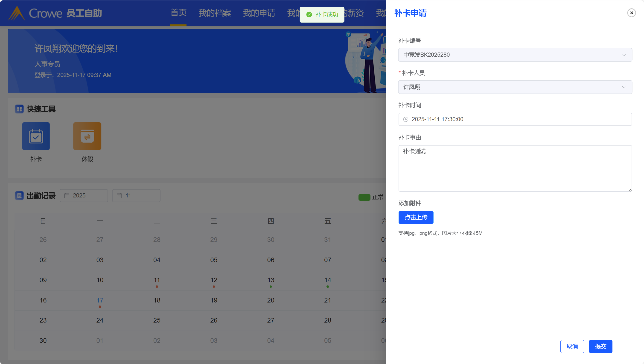Click the green 正常 legend swatch
The width and height of the screenshot is (644, 364).
tap(364, 197)
